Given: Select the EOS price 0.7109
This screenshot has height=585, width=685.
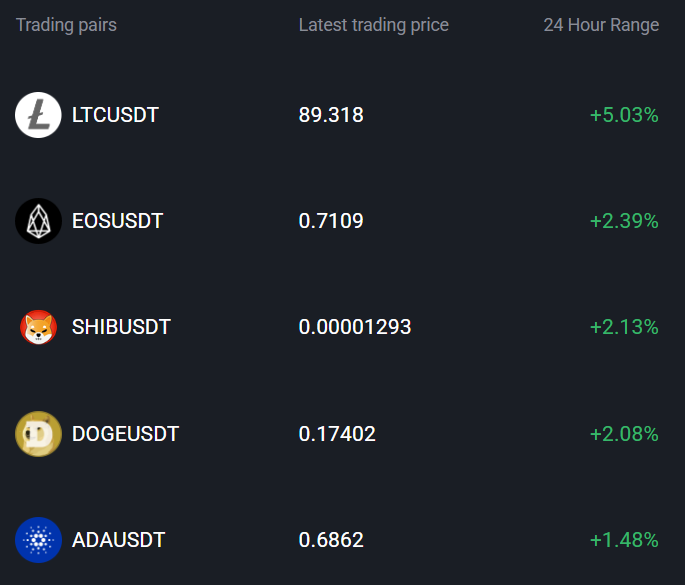Looking at the screenshot, I should (x=331, y=221).
